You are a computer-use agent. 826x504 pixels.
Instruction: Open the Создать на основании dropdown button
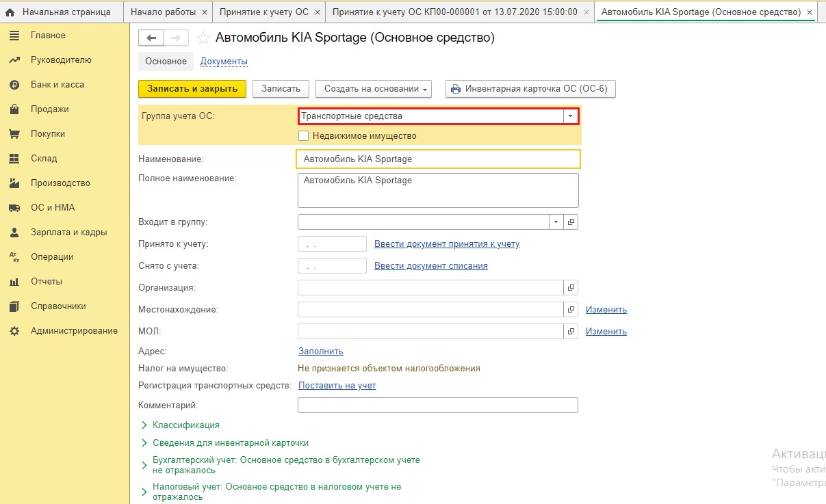(374, 89)
